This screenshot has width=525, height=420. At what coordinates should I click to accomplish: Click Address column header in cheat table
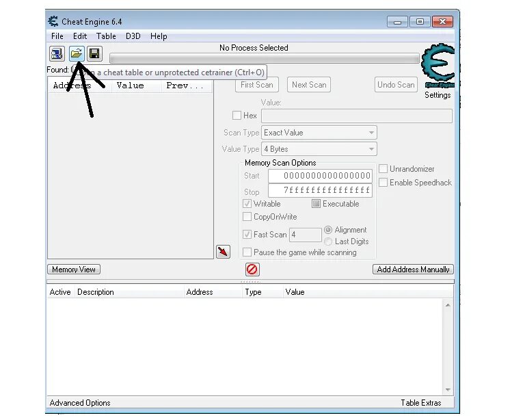click(213, 292)
